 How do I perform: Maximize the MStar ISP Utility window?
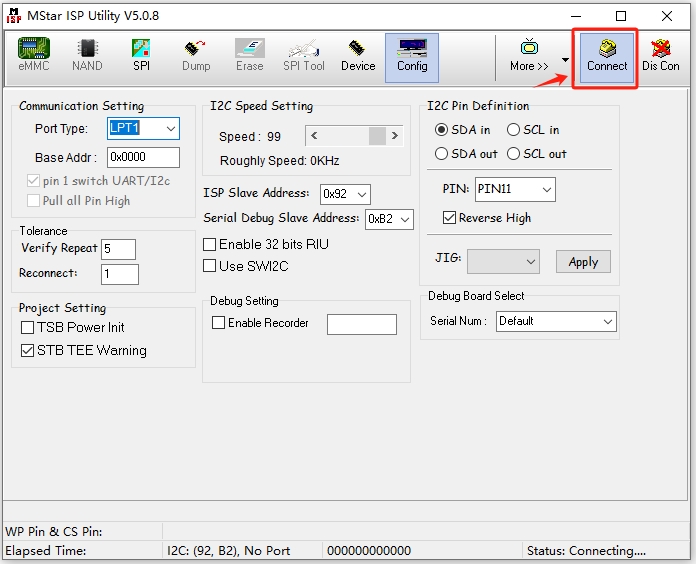click(621, 16)
